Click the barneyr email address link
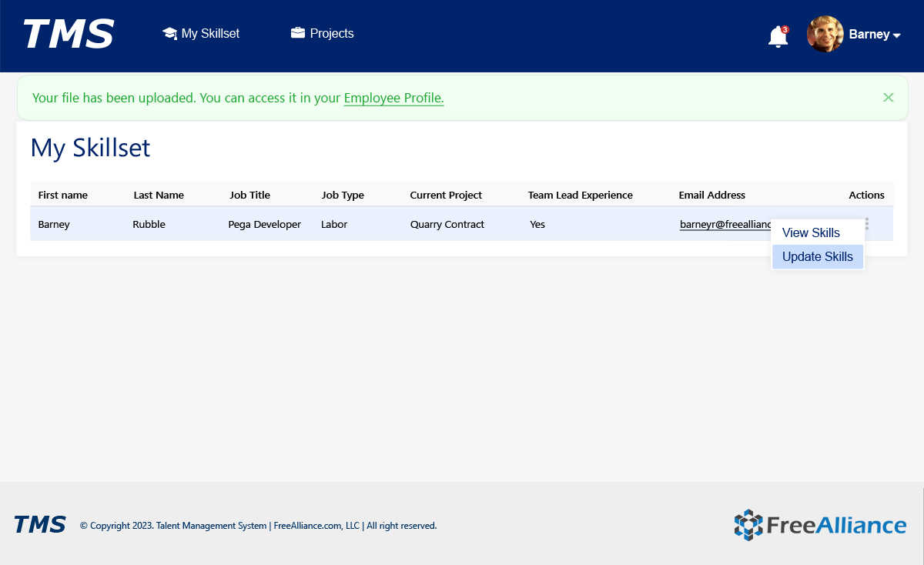 click(725, 225)
